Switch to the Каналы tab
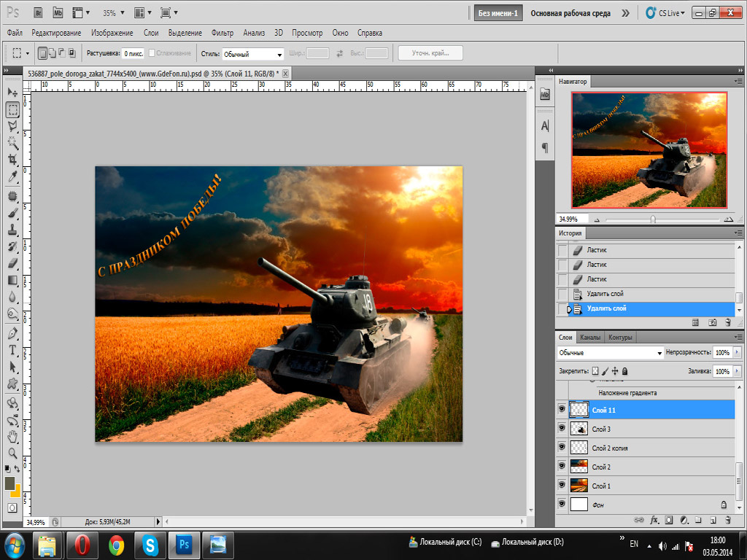Screen dimensions: 747x560 pos(590,338)
